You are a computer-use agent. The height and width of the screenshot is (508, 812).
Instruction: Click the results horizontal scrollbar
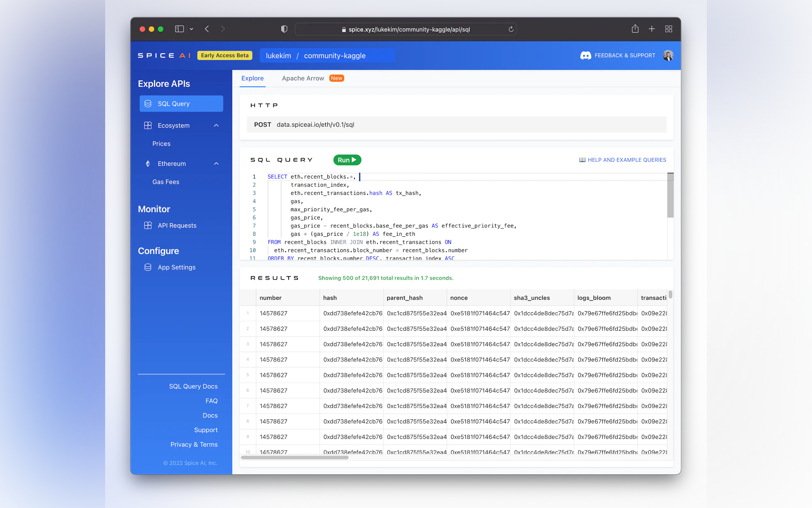294,457
